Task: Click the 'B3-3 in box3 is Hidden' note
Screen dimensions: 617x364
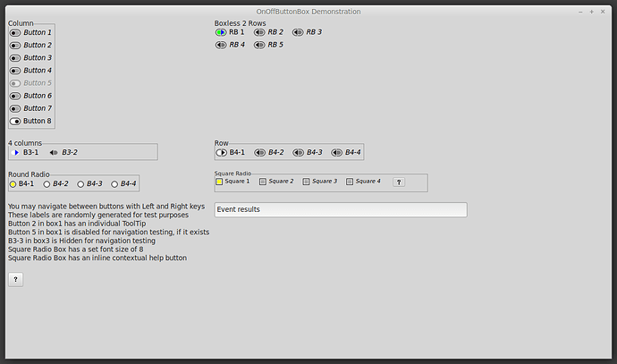Action: coord(82,241)
